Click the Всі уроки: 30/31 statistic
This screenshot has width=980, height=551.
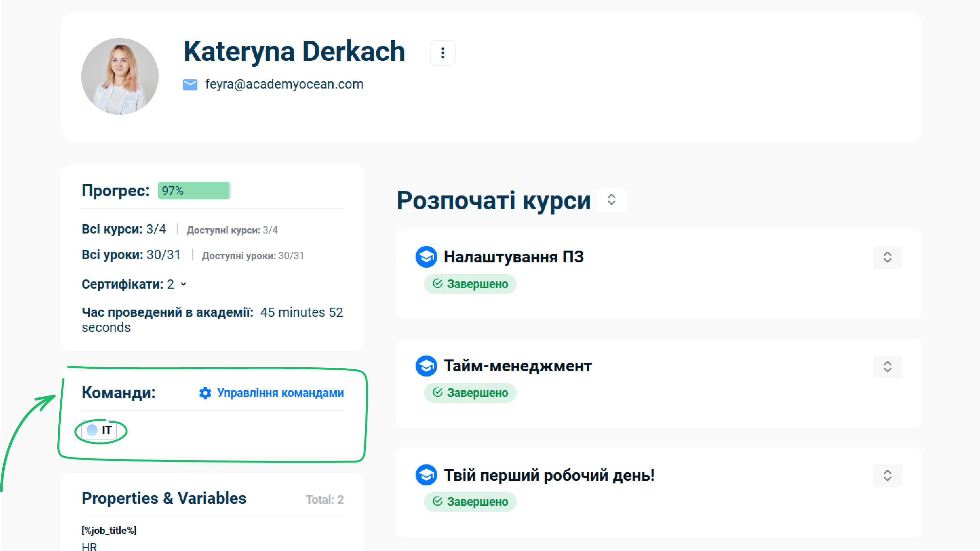pyautogui.click(x=131, y=255)
